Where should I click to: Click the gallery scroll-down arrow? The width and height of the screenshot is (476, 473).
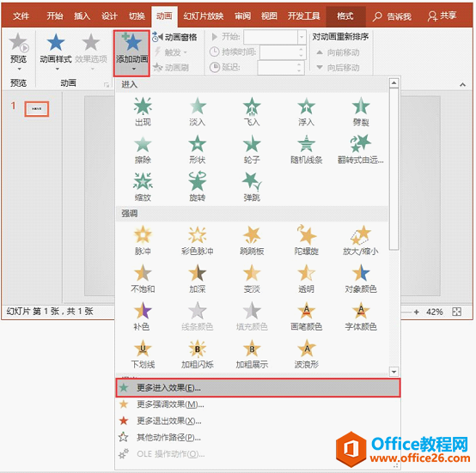pos(394,372)
